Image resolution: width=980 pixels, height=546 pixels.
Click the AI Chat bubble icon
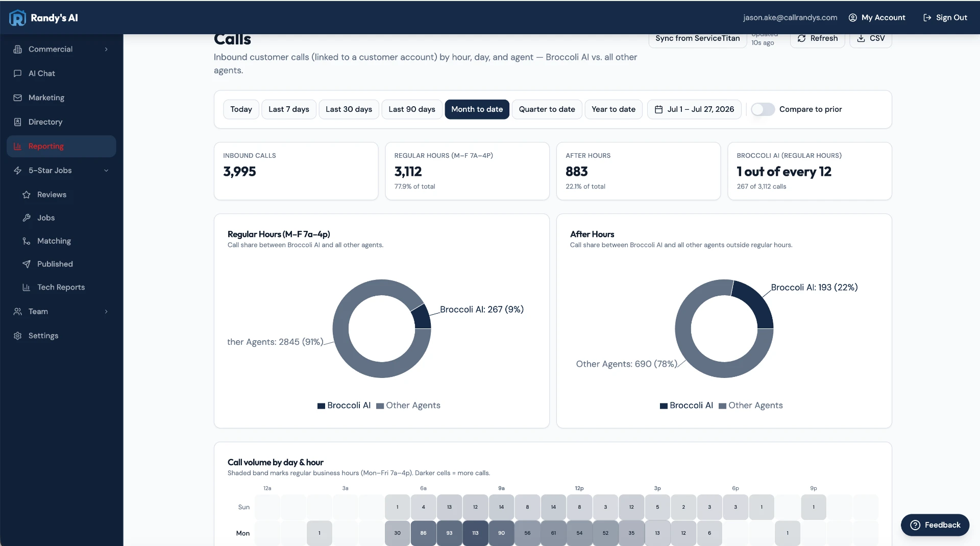(18, 73)
